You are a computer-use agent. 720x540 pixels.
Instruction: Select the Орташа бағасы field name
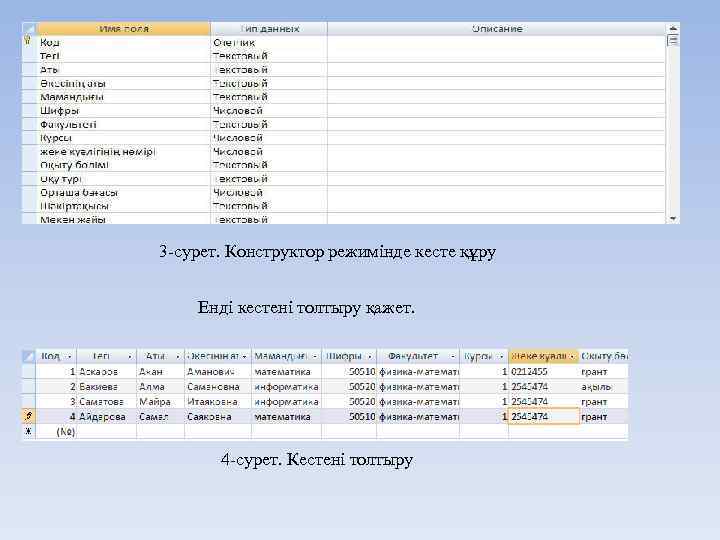pyautogui.click(x=124, y=192)
